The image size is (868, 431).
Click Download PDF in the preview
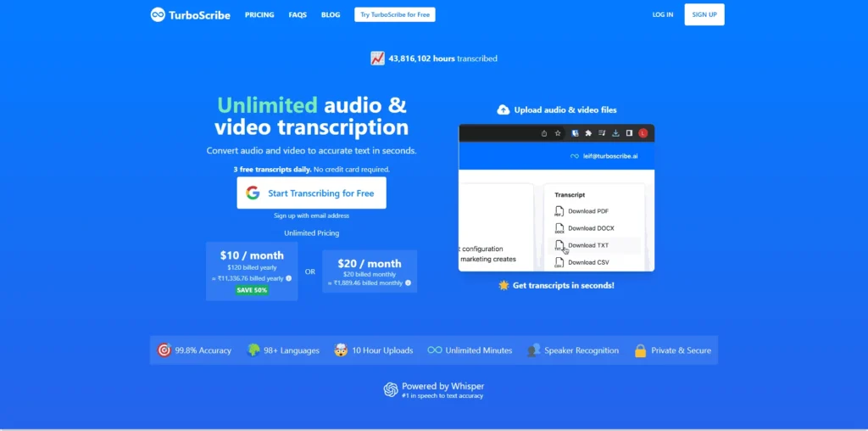click(588, 211)
